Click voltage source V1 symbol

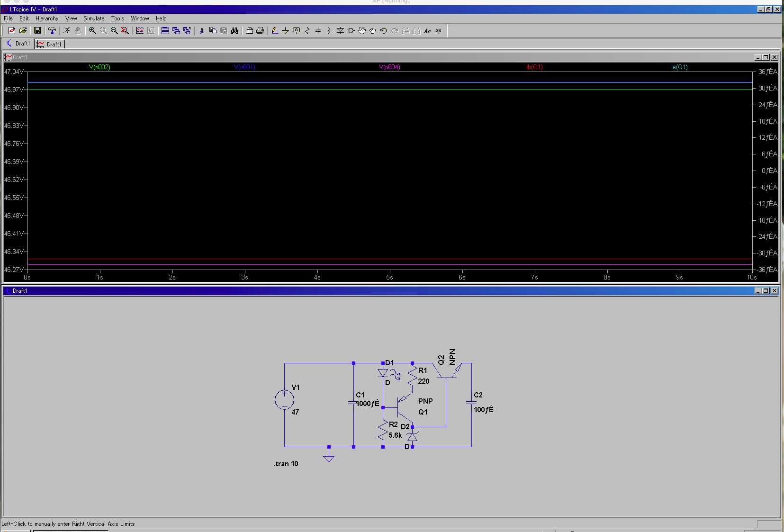click(284, 400)
